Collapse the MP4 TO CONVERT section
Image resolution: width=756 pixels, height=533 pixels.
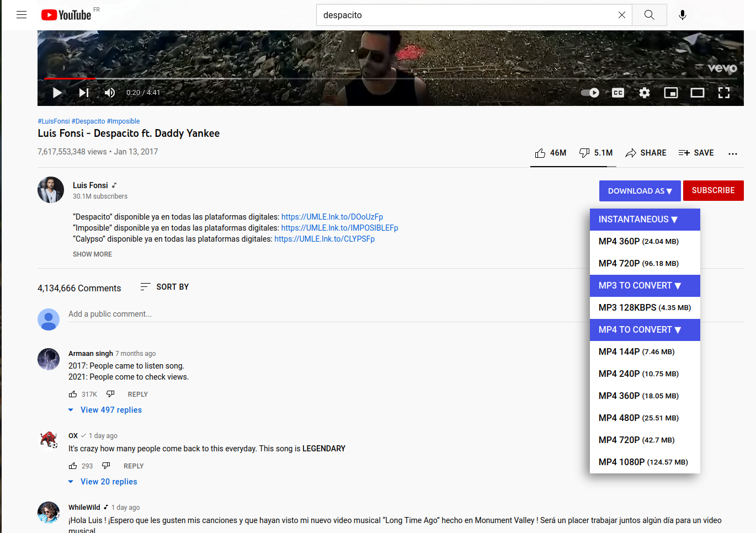[x=645, y=330]
